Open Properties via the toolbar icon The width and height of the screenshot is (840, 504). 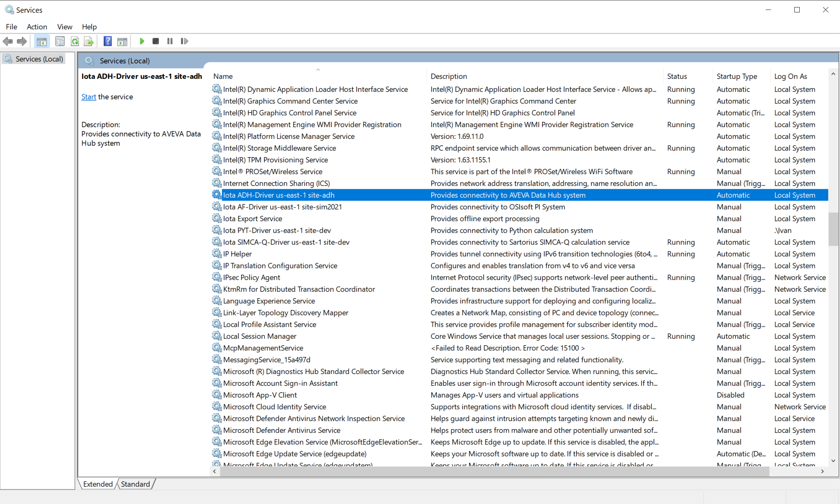(60, 41)
